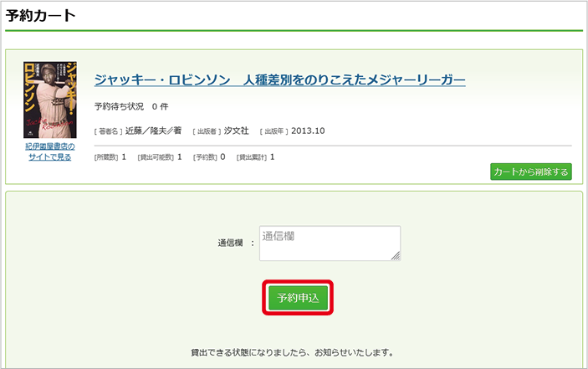The width and height of the screenshot is (588, 369).
Task: Click publisher name 汐文社
Action: 238,131
